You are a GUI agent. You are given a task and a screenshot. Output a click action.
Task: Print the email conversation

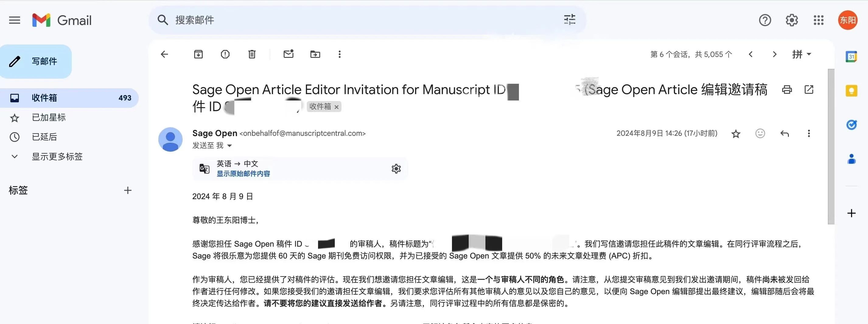coord(787,90)
